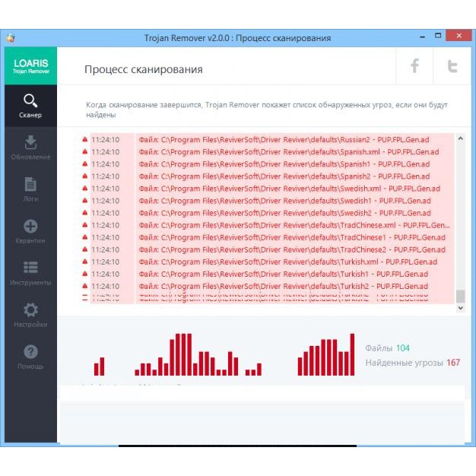Click the Найденные угрозы count 167

coord(453,363)
